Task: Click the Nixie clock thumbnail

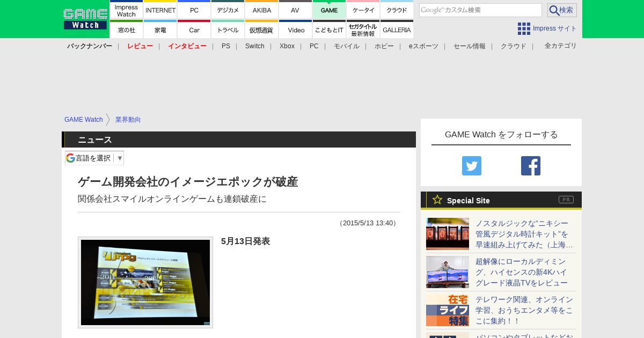Action: pyautogui.click(x=448, y=234)
